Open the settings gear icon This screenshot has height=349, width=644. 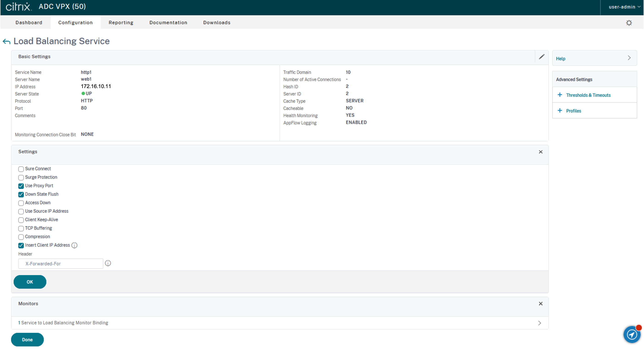point(629,23)
